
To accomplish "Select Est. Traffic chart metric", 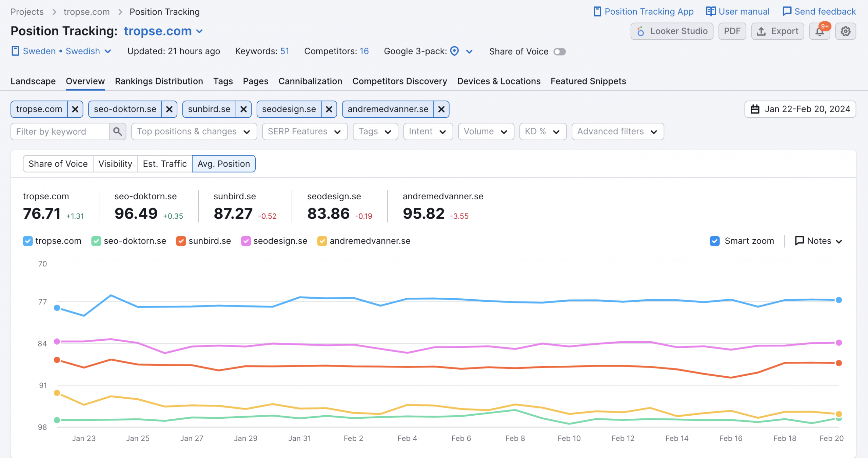I will coord(165,164).
